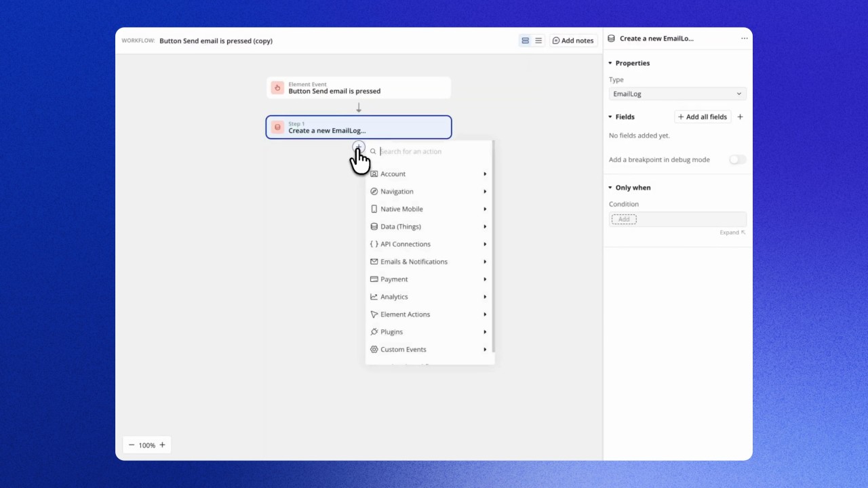Viewport: 868px width, 488px height.
Task: Click the Search for an action field
Action: click(433, 151)
